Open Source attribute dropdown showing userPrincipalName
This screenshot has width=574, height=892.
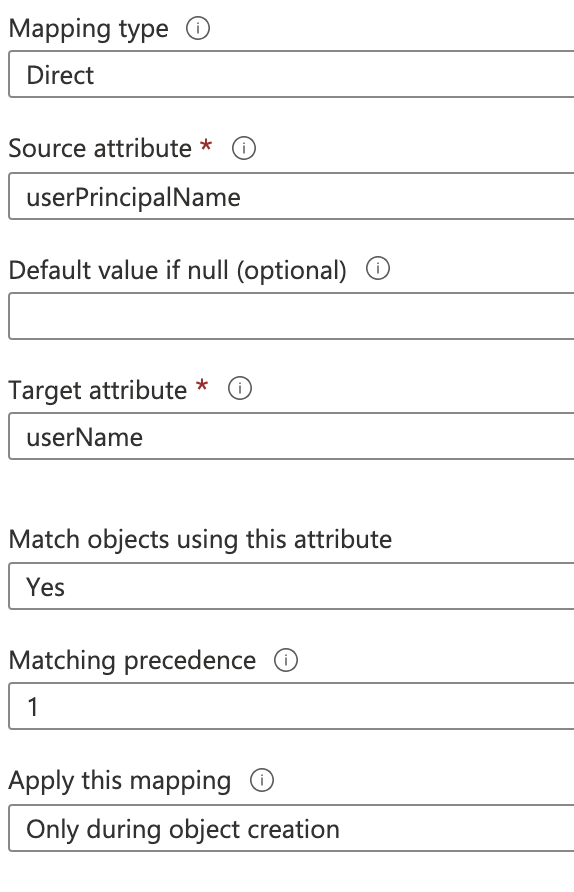[291, 196]
